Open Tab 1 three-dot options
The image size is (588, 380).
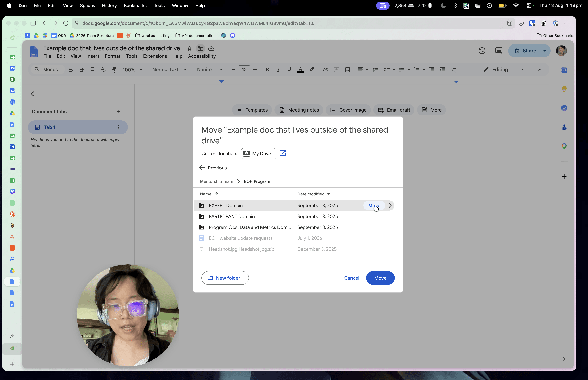[119, 127]
